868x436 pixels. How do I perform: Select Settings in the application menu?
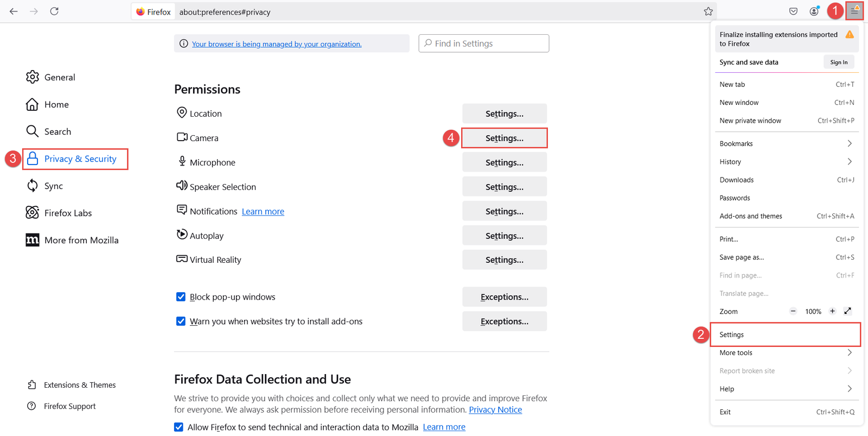click(786, 334)
